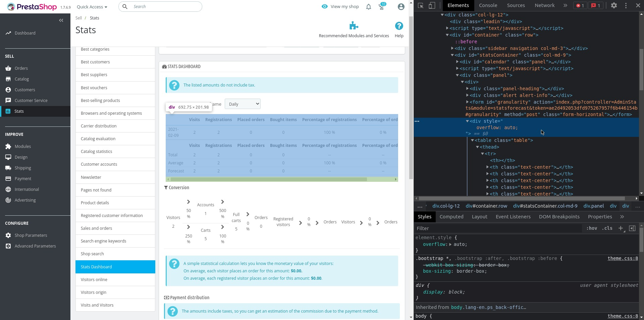Open the user profile account icon
Viewport: 644px width, 320px height.
tap(401, 7)
